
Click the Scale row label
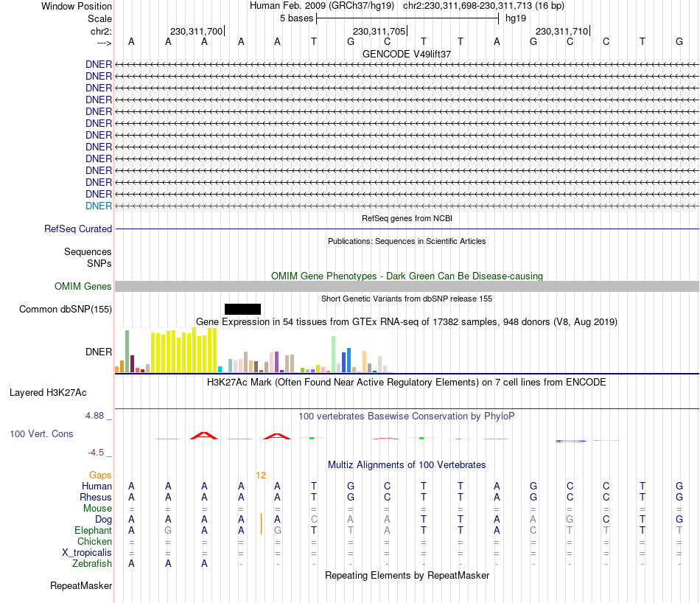point(99,18)
